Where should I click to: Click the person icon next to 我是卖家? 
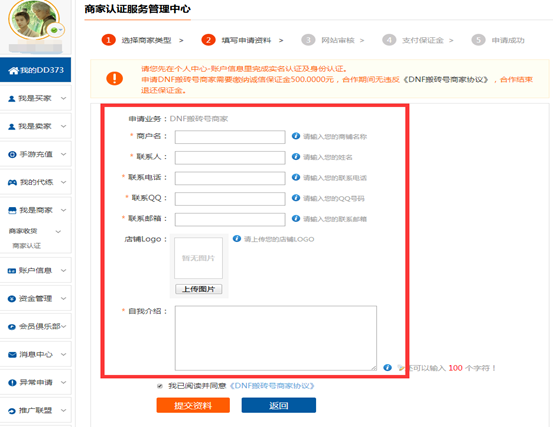click(x=12, y=127)
